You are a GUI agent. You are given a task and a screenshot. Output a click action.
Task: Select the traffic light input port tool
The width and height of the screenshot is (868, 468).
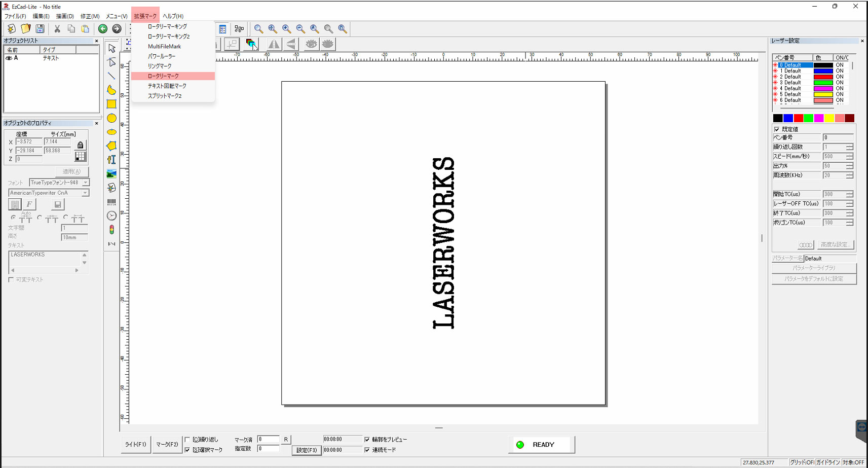[x=111, y=230]
